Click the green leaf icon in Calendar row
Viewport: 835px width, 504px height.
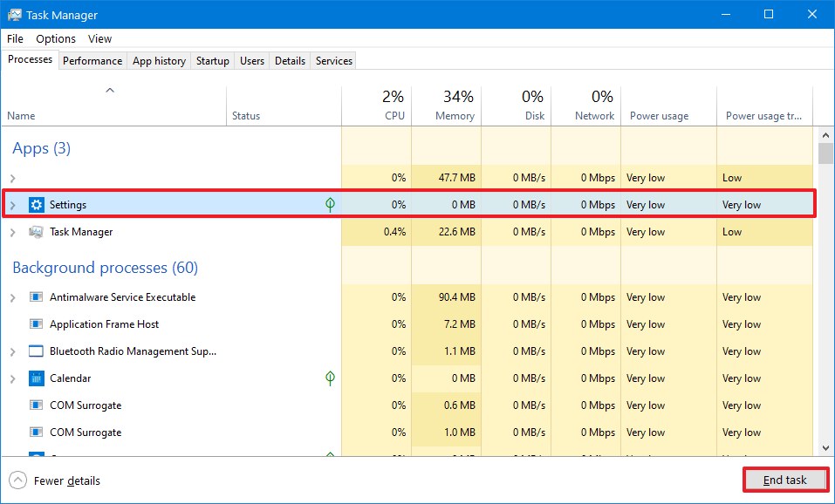[x=330, y=378]
